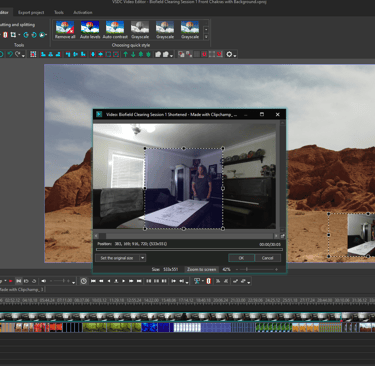The image size is (375, 366).
Task: Adjust the preview volume slider
Action: coord(60,281)
